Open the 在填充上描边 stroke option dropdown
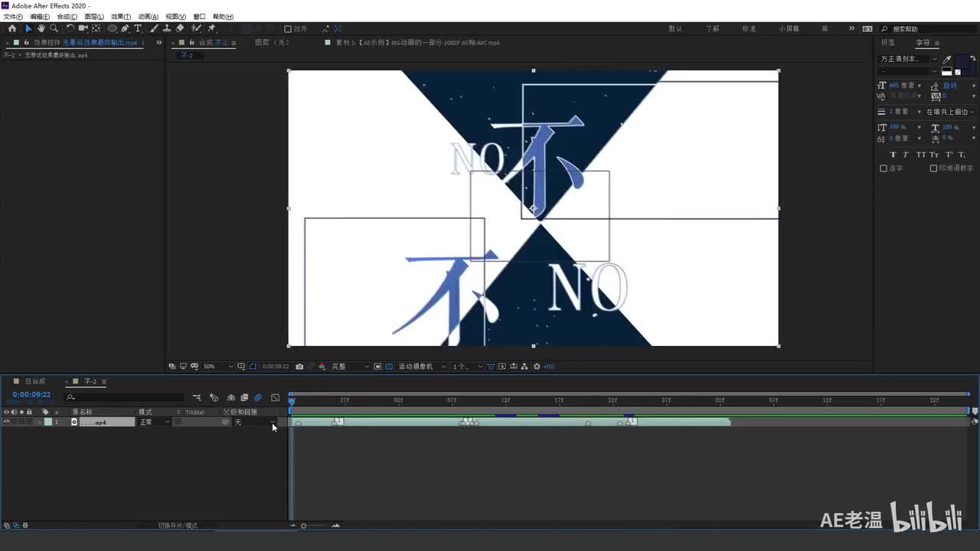Viewport: 980px width, 551px height. 949,112
